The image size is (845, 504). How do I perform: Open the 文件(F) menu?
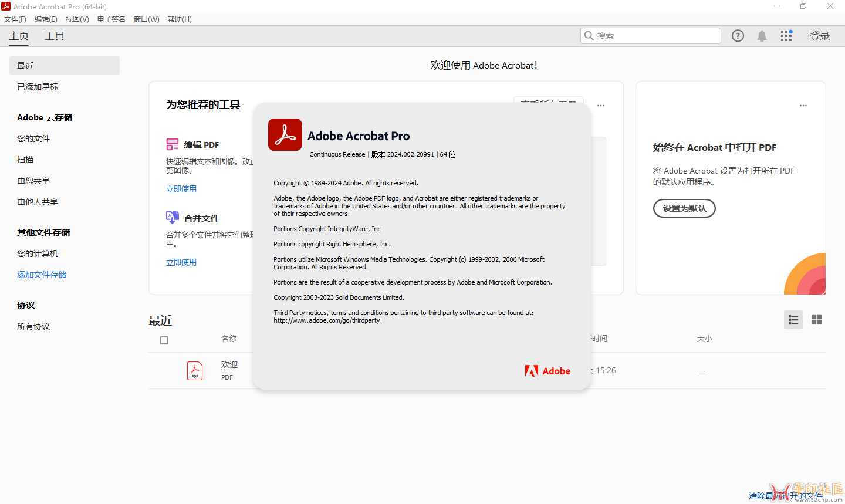tap(15, 19)
